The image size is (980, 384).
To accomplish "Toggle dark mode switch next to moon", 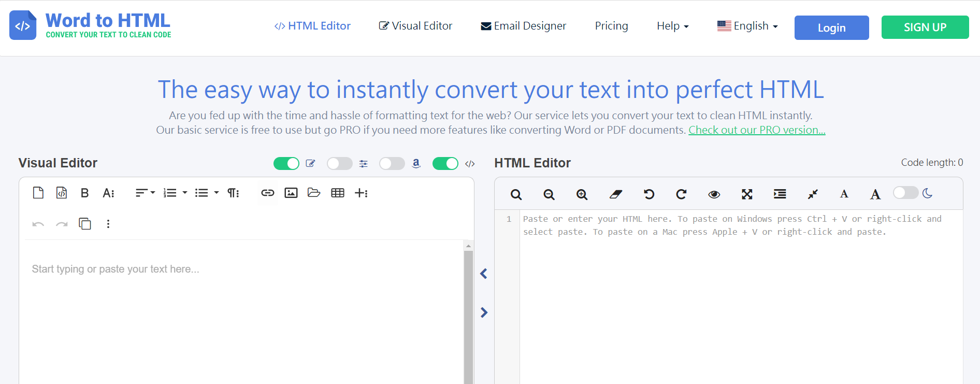I will coord(905,193).
